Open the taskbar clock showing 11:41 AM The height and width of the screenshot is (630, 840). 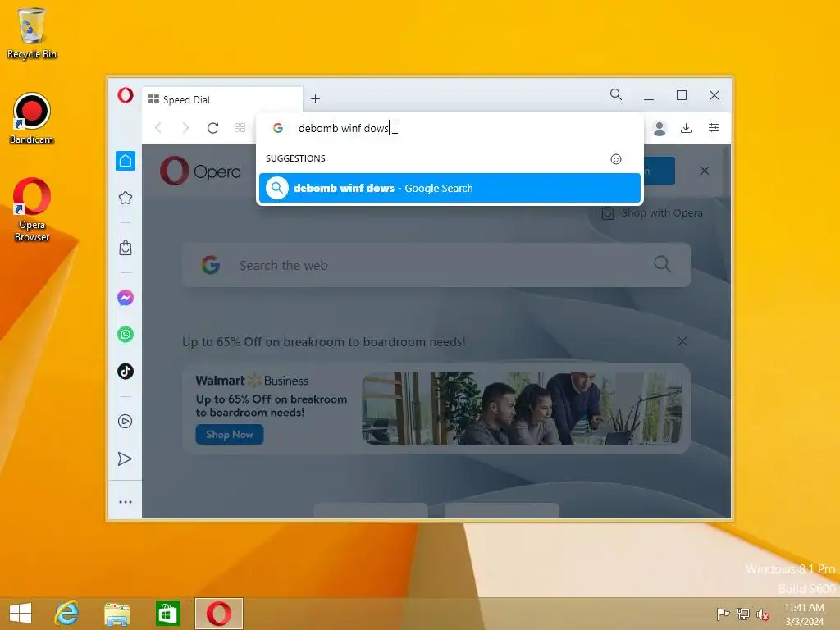tap(804, 614)
